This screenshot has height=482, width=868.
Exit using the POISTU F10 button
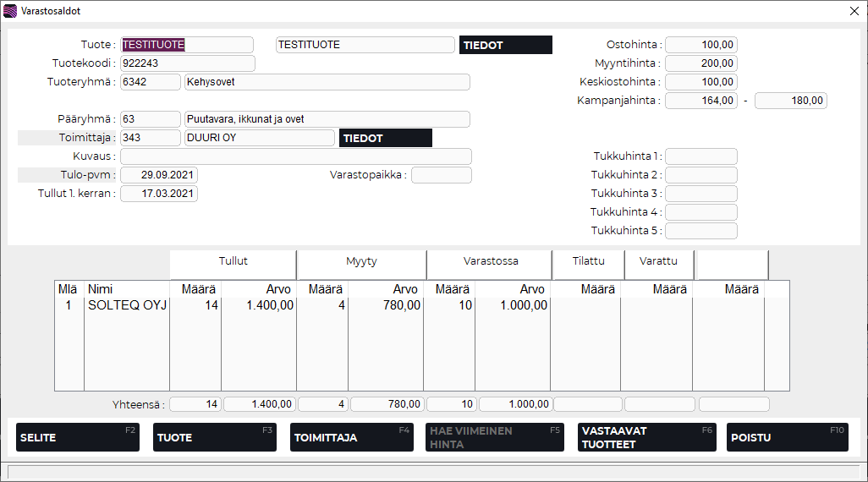(787, 437)
